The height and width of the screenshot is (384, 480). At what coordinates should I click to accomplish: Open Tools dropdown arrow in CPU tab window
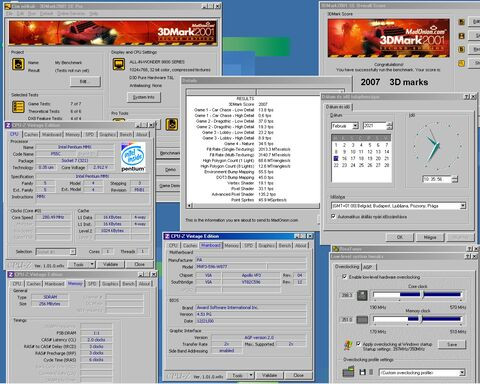pos(92,264)
